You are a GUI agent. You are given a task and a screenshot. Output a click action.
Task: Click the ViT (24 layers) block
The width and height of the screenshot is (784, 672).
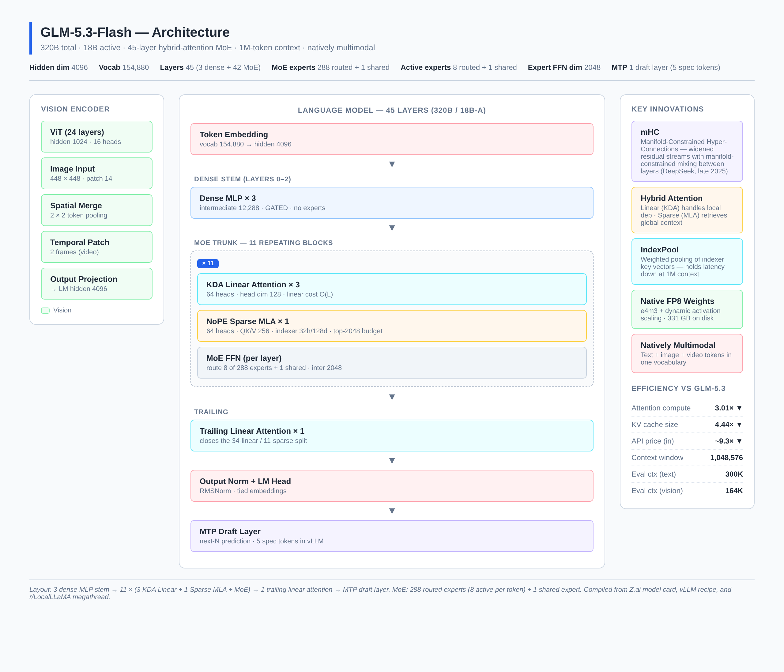[x=96, y=137]
